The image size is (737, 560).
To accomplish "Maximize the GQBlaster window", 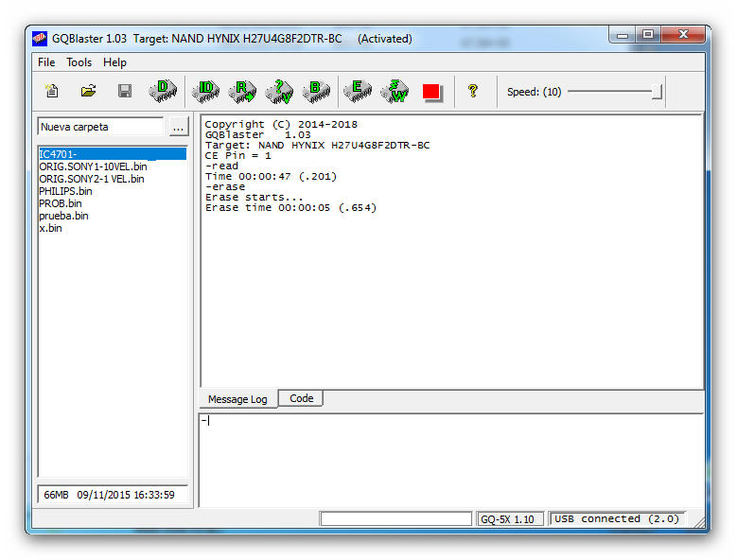I will pos(648,35).
